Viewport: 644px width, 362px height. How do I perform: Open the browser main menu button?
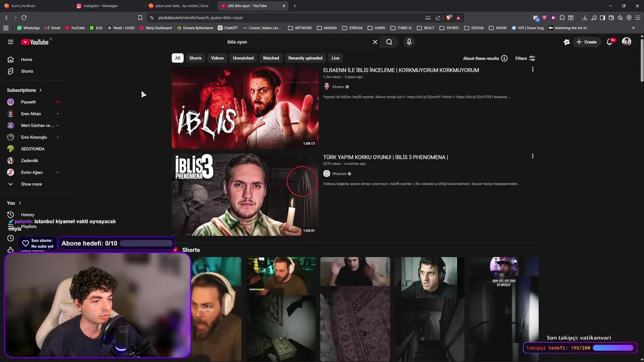(x=637, y=18)
